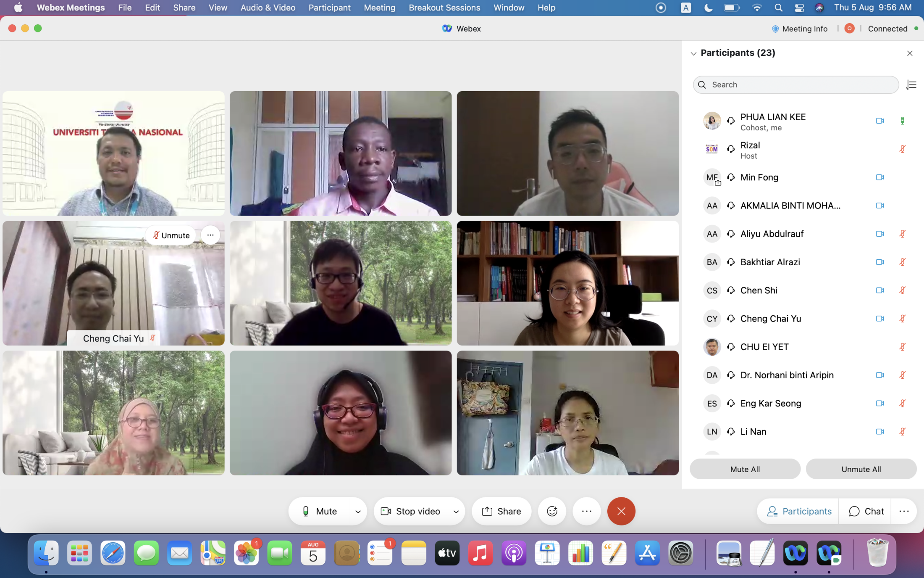
Task: Click Min Fong's video camera icon
Action: (880, 177)
